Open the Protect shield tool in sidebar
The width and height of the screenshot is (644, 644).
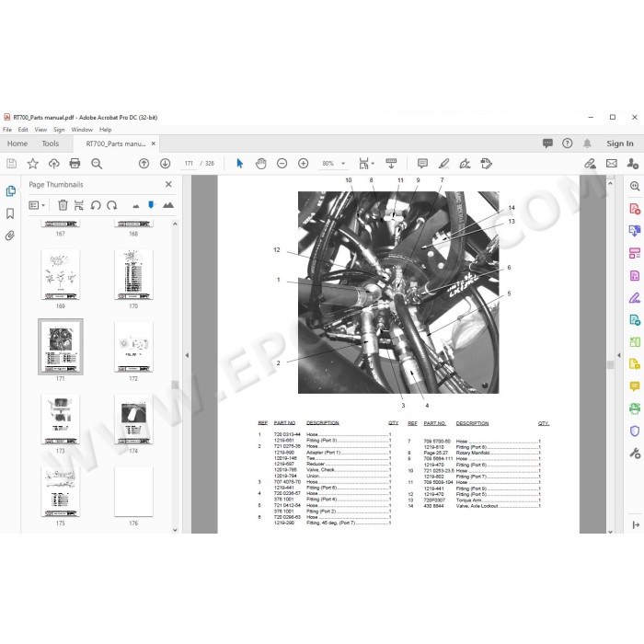point(635,431)
